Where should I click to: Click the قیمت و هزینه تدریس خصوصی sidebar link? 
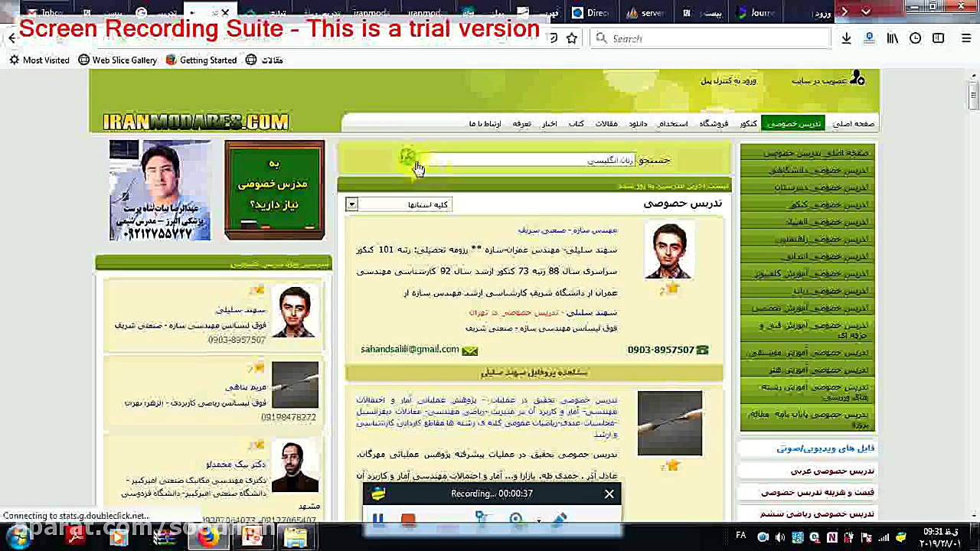[x=818, y=492]
